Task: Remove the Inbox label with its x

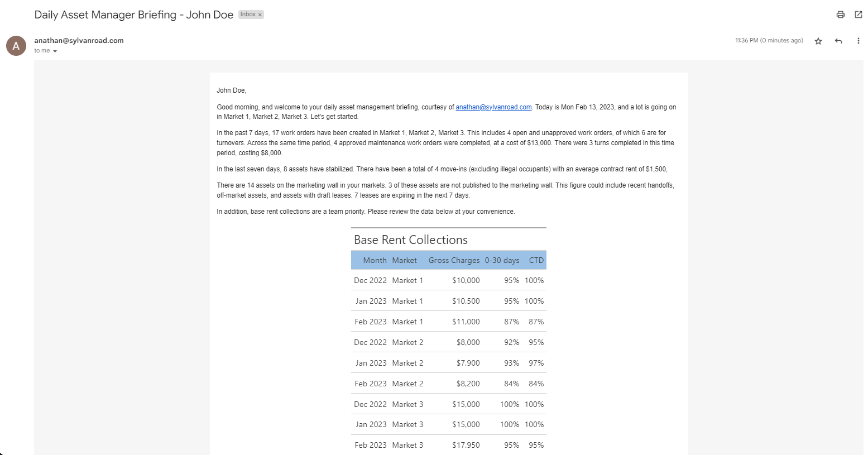Action: (x=260, y=15)
